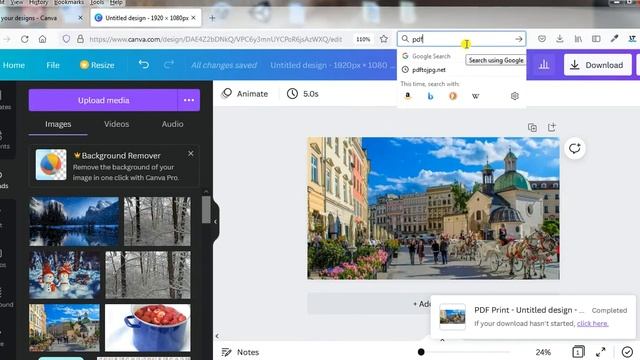The width and height of the screenshot is (640, 360).
Task: Close the Untitled design browser tab
Action: [x=193, y=18]
